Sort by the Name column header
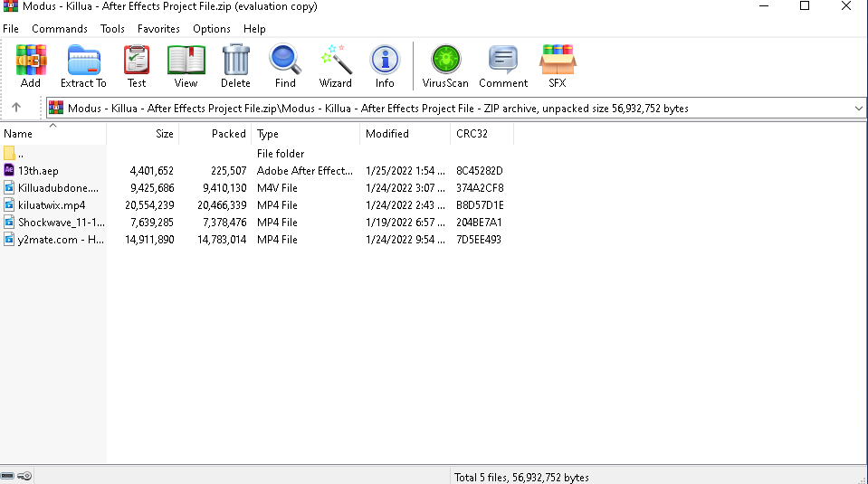The image size is (868, 484). pyautogui.click(x=52, y=133)
